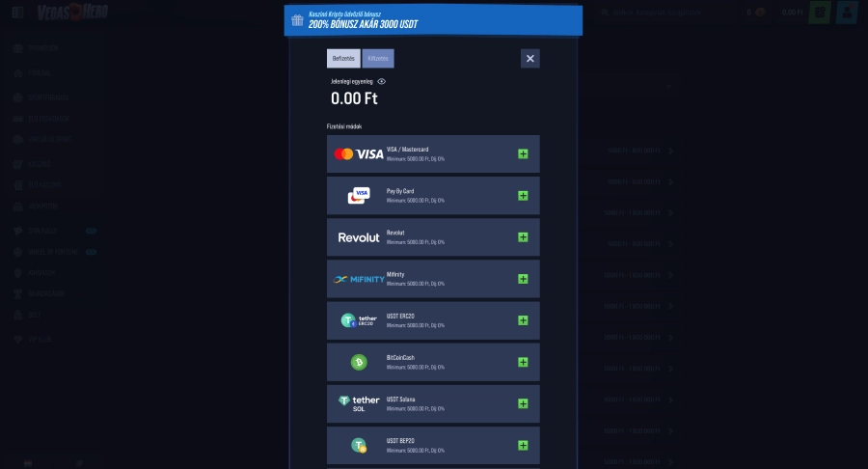Click the Bolt shop icon in the sidebar
The width and height of the screenshot is (868, 469).
[x=17, y=315]
